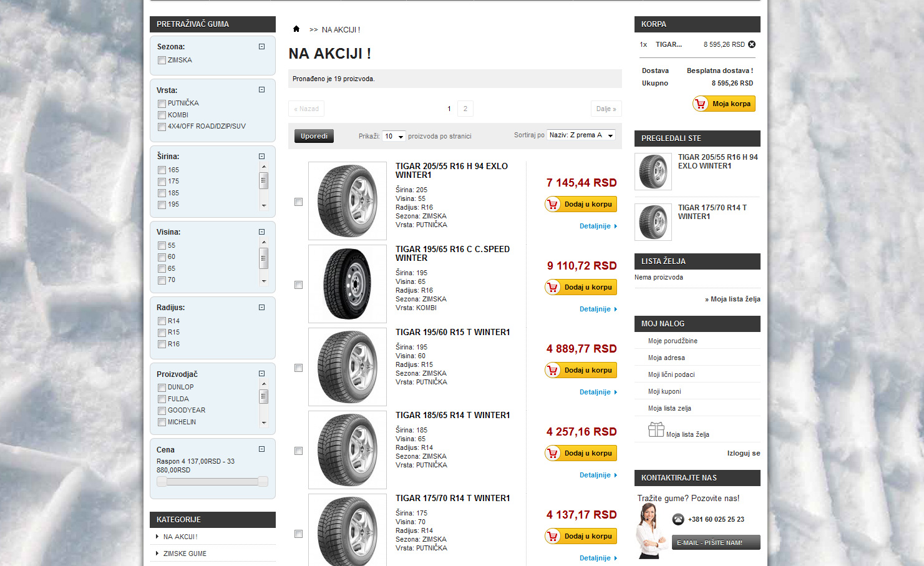Select compare checkbox for TIGAR 195/65 R16 C

pos(298,285)
